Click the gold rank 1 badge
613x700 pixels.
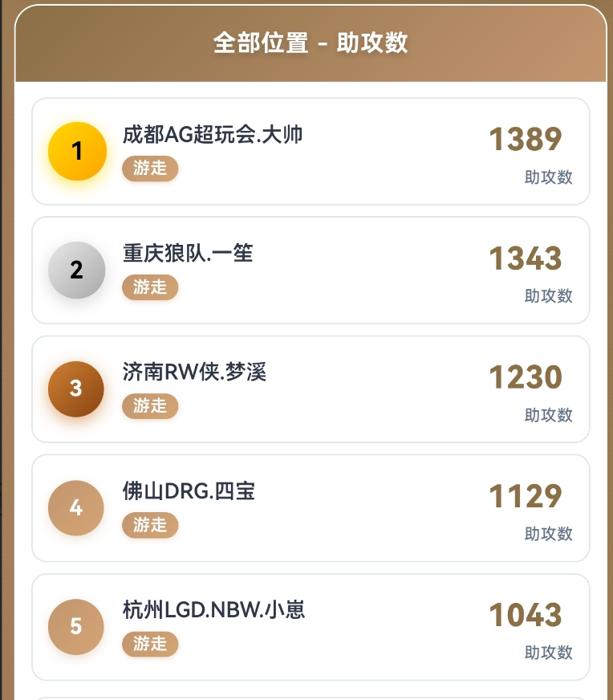coord(77,151)
